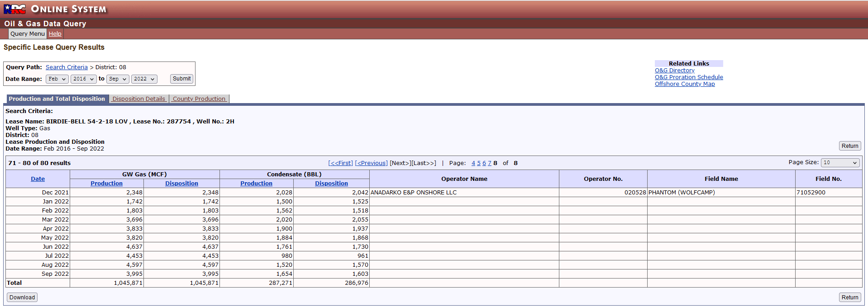868x307 pixels.
Task: Select the Mar 2022 date cell
Action: coord(38,220)
